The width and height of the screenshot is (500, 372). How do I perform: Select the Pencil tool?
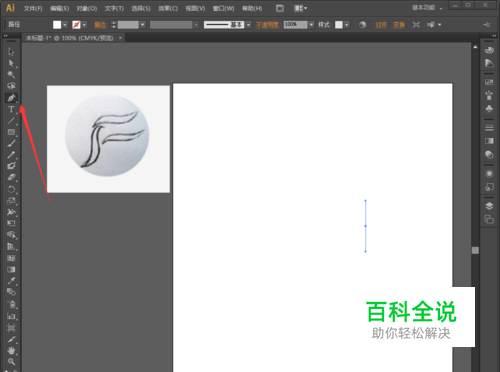11,155
